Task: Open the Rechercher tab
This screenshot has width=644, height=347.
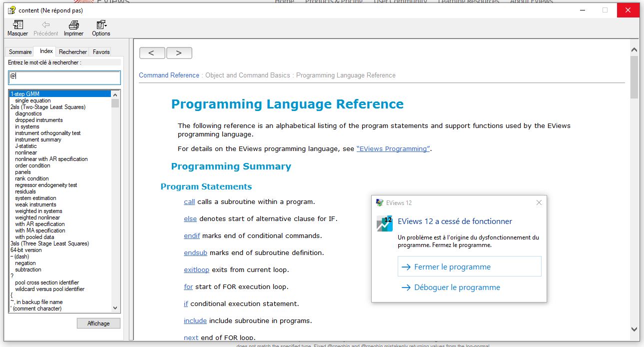Action: pyautogui.click(x=73, y=52)
